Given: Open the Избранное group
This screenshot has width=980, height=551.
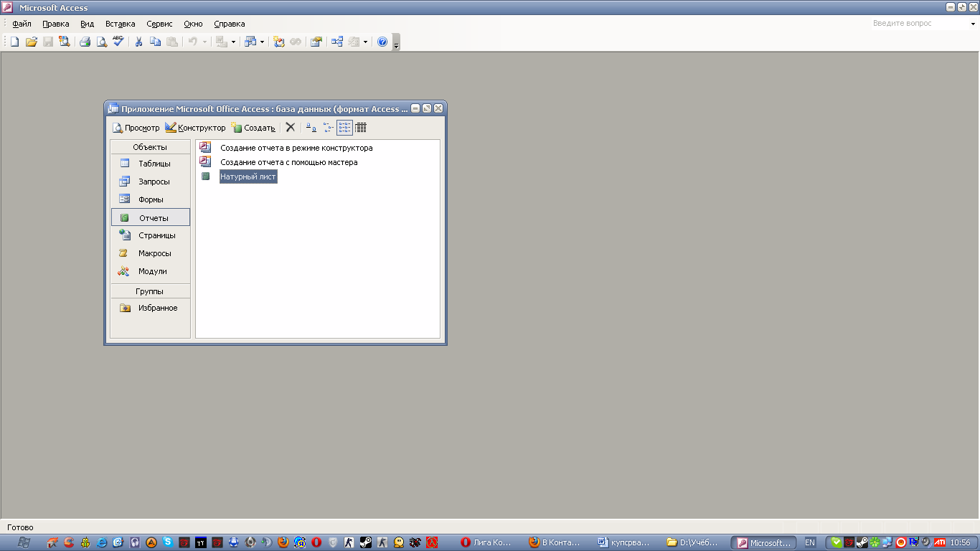Looking at the screenshot, I should [150, 308].
